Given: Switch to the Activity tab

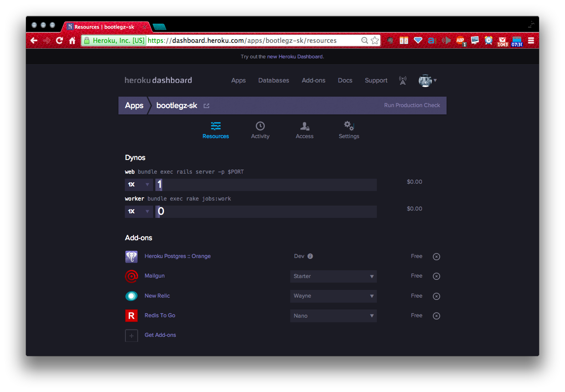Looking at the screenshot, I should [260, 130].
